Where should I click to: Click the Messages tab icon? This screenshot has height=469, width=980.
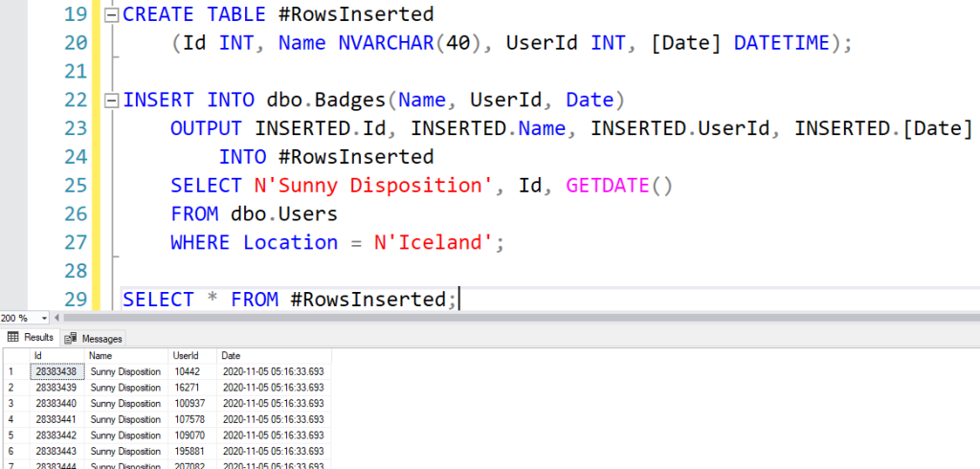tap(71, 338)
